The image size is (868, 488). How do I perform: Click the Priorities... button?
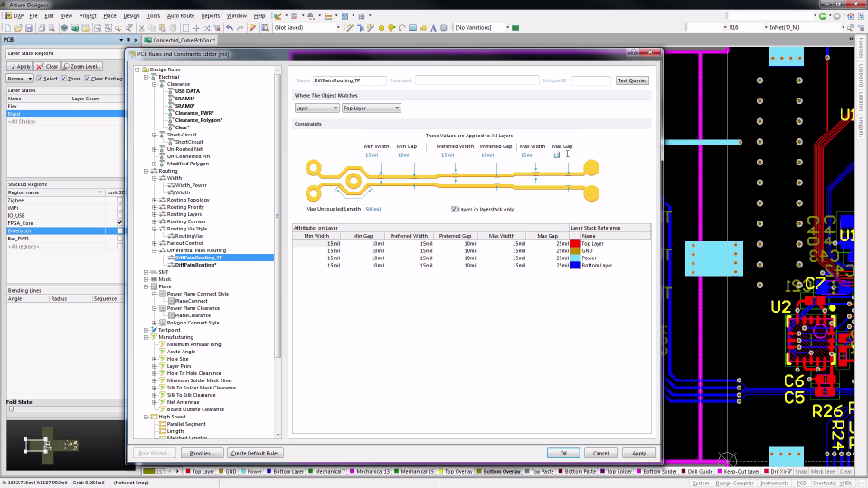coord(202,453)
